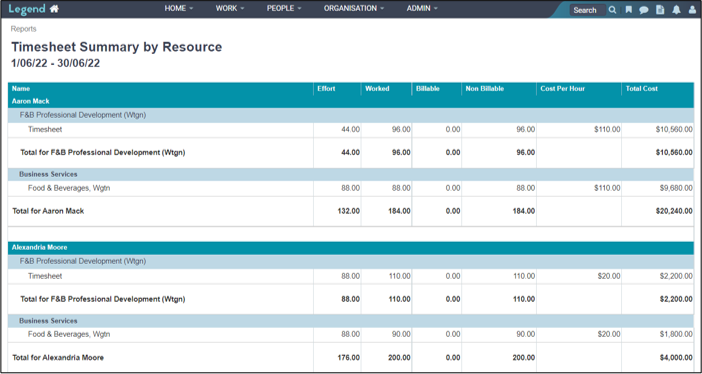Click the Cost Per Hour column header
702x374 pixels.
(562, 89)
